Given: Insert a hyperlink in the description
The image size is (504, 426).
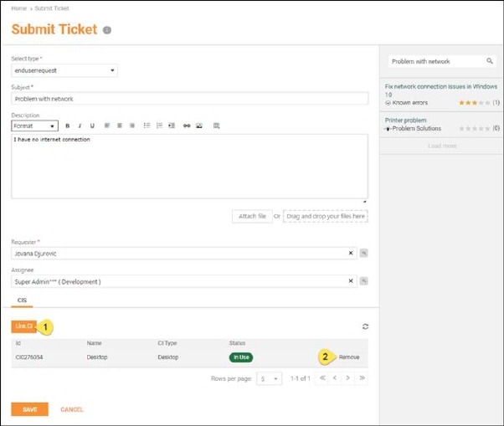Looking at the screenshot, I should point(187,126).
